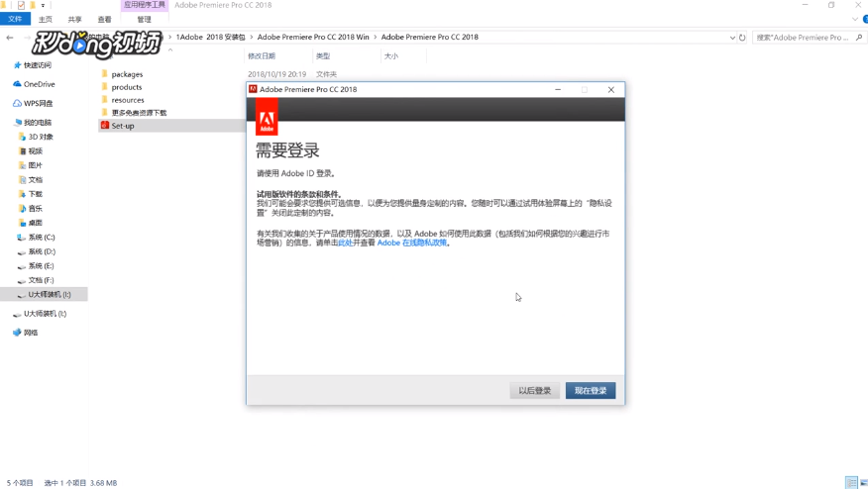868x489 pixels.
Task: Click the Explorer back arrow
Action: (10, 38)
